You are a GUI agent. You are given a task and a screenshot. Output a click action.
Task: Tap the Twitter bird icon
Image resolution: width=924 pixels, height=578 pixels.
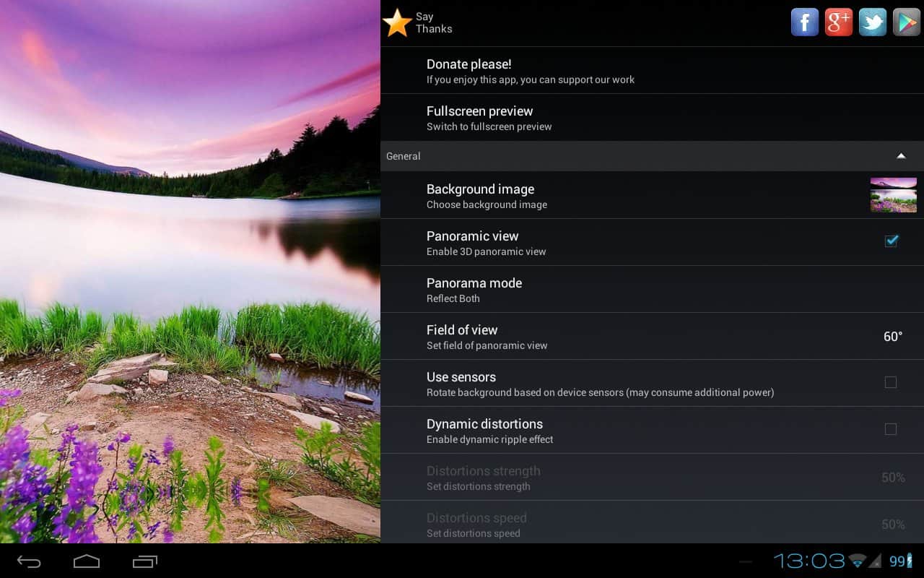pos(873,22)
